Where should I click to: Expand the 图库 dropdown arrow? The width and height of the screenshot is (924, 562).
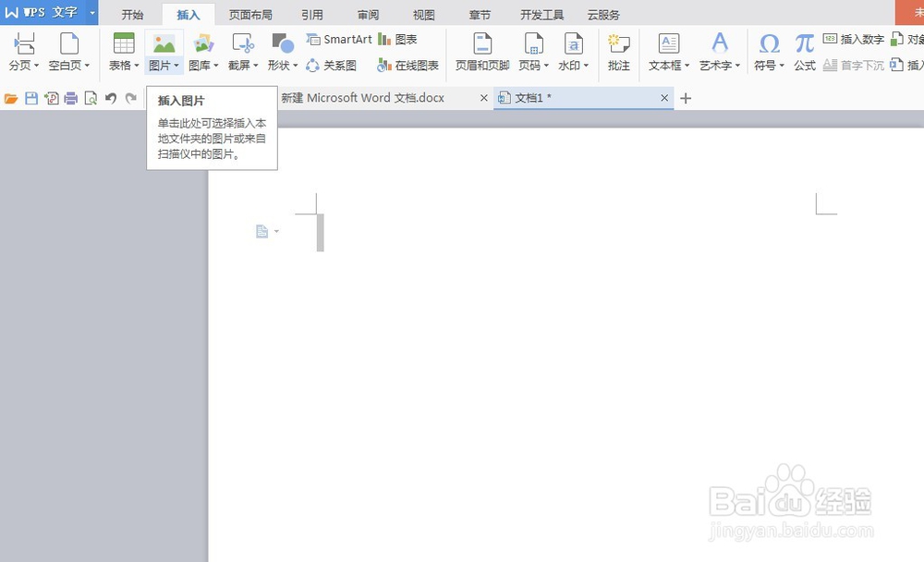pyautogui.click(x=215, y=66)
